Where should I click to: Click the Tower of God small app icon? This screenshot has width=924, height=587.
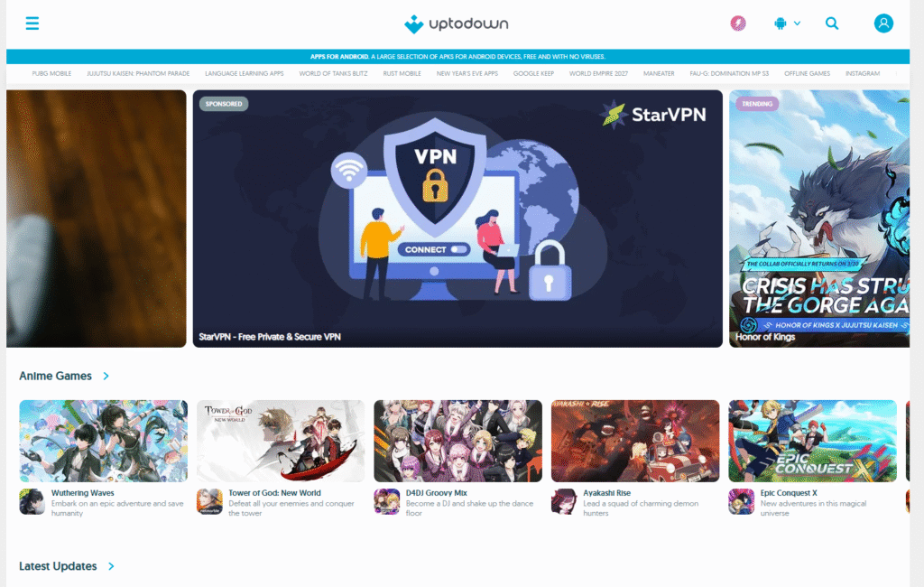[209, 501]
